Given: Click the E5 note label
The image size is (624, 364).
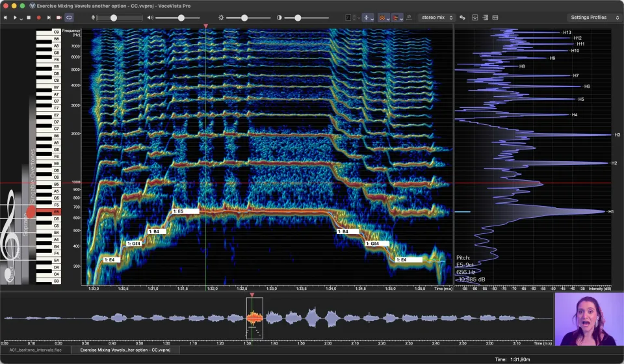Looking at the screenshot, I should (x=185, y=211).
